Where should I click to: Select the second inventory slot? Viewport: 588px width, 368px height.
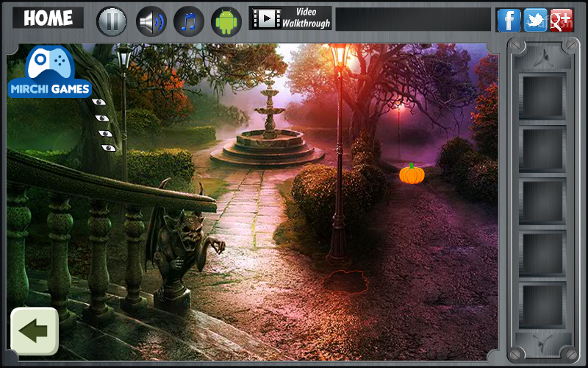[542, 149]
